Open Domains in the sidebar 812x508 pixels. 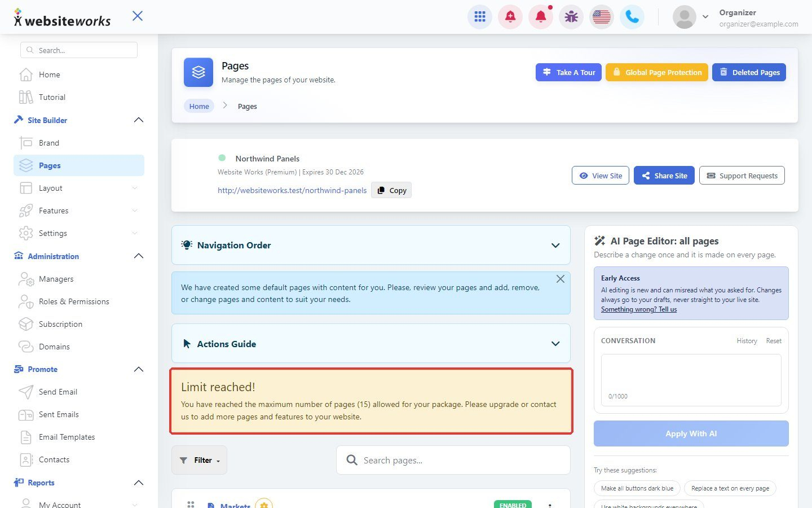79,347
